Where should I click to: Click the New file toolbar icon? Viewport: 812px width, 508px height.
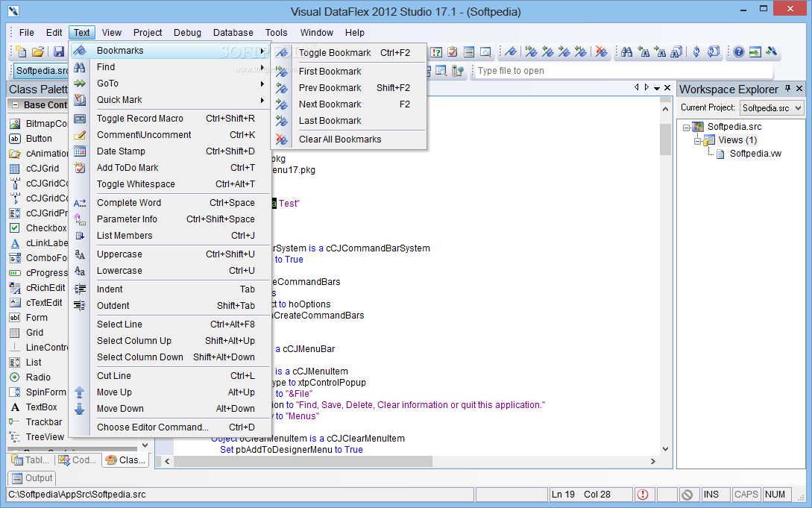[21, 51]
